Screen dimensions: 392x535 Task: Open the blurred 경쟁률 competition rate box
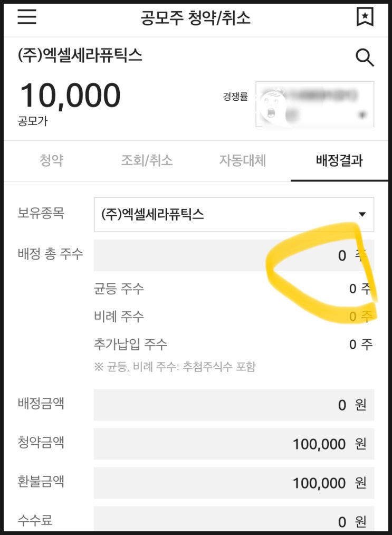point(315,104)
